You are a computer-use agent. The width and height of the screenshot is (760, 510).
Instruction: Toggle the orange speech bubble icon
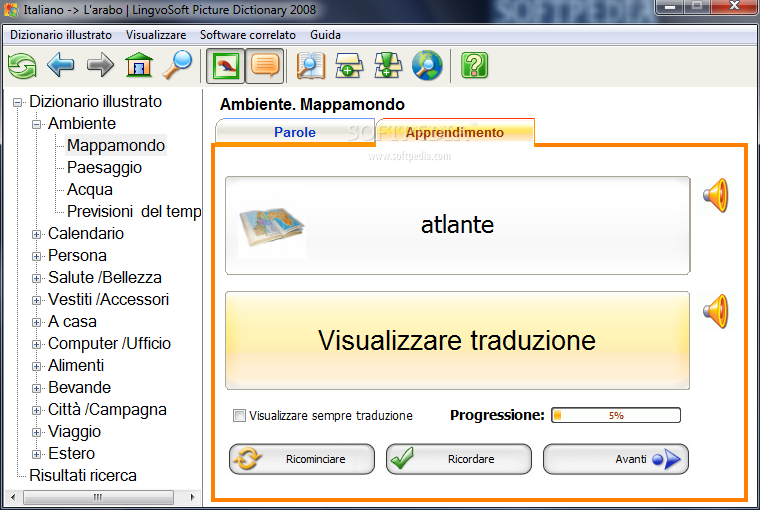(265, 65)
